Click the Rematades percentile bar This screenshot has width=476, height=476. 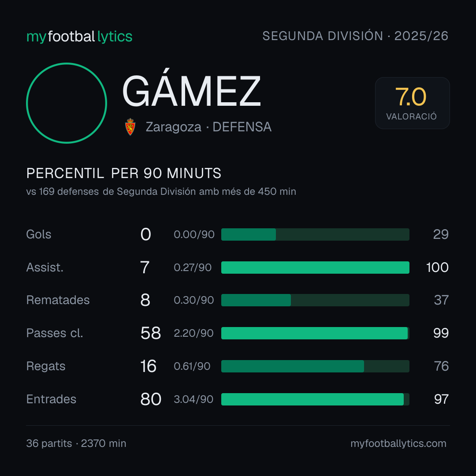pyautogui.click(x=315, y=300)
